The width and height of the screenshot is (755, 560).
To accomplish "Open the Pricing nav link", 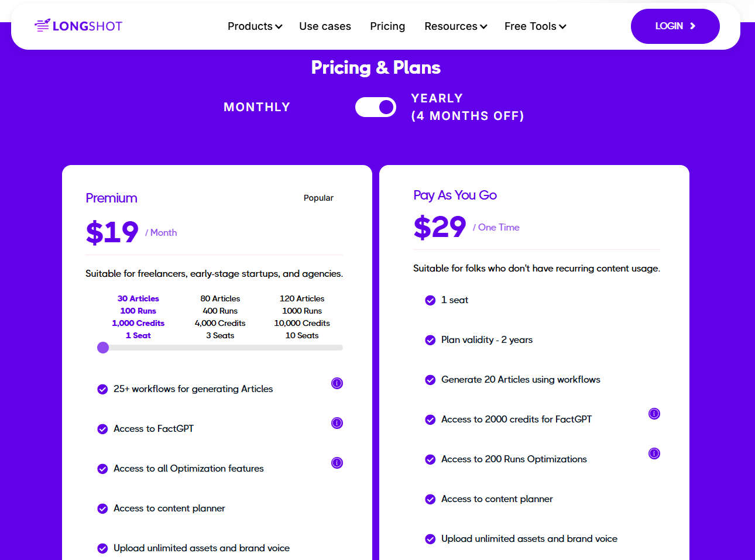I will (387, 26).
